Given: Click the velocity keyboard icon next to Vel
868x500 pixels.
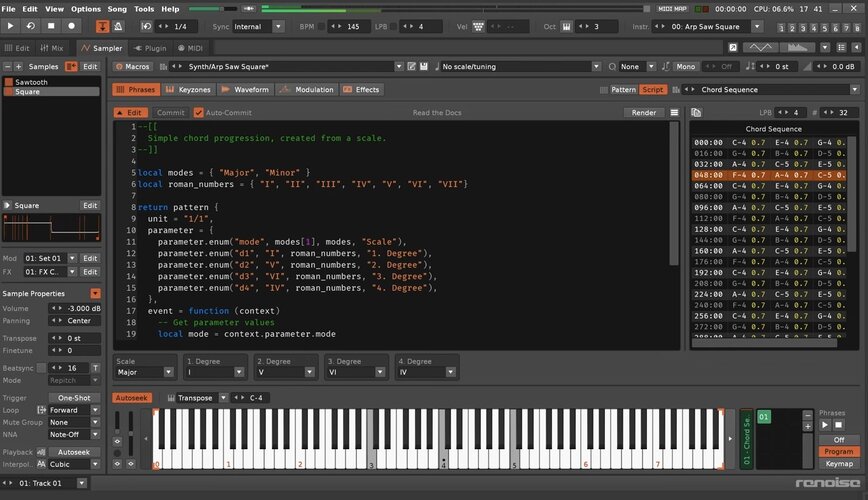Looking at the screenshot, I should point(478,27).
